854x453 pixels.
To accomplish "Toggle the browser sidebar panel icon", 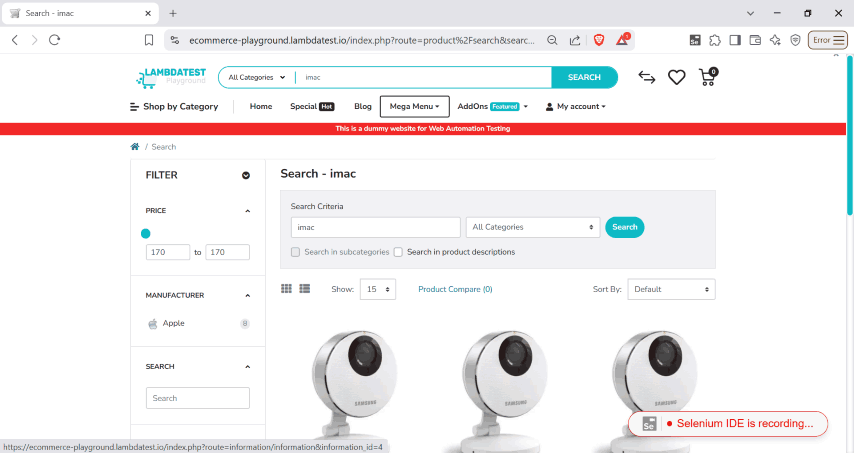I will [x=735, y=40].
